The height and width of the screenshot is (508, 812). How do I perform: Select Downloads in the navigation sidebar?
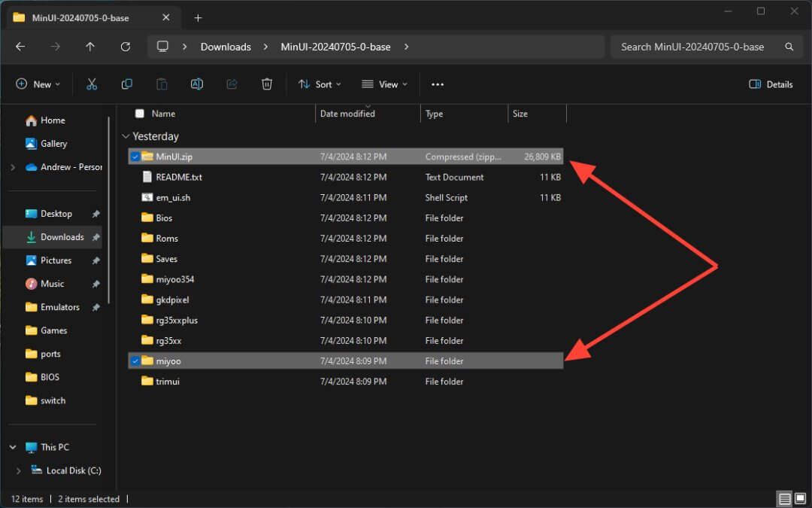(62, 237)
